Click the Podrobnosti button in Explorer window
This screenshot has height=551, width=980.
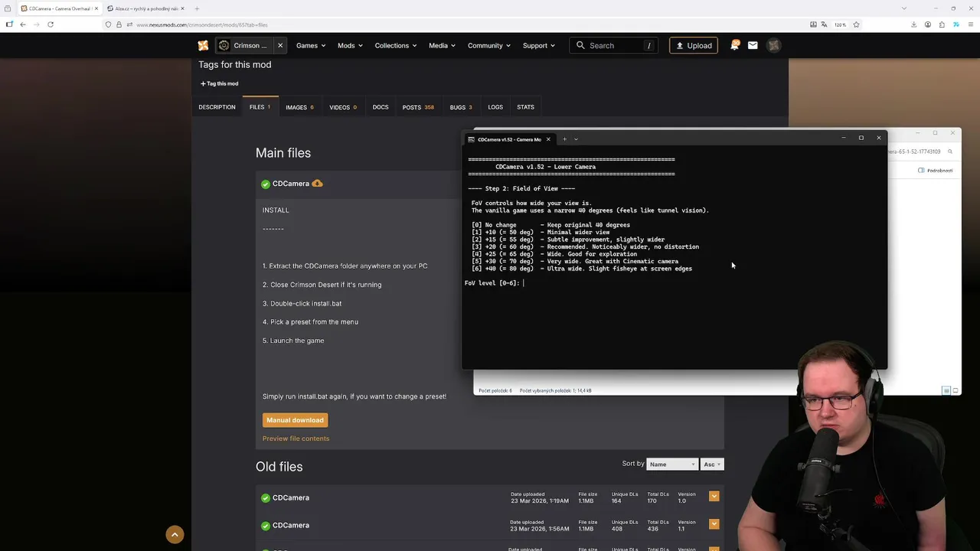tap(936, 171)
